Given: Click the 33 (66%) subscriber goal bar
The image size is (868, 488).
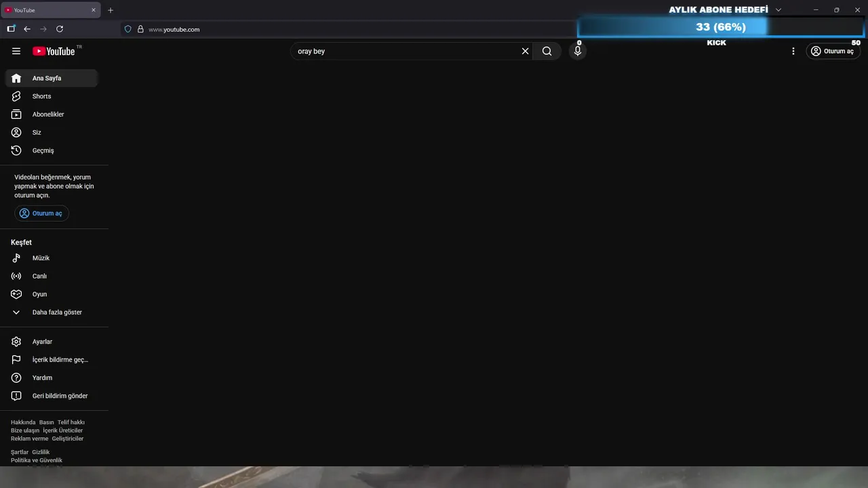Looking at the screenshot, I should tap(721, 27).
